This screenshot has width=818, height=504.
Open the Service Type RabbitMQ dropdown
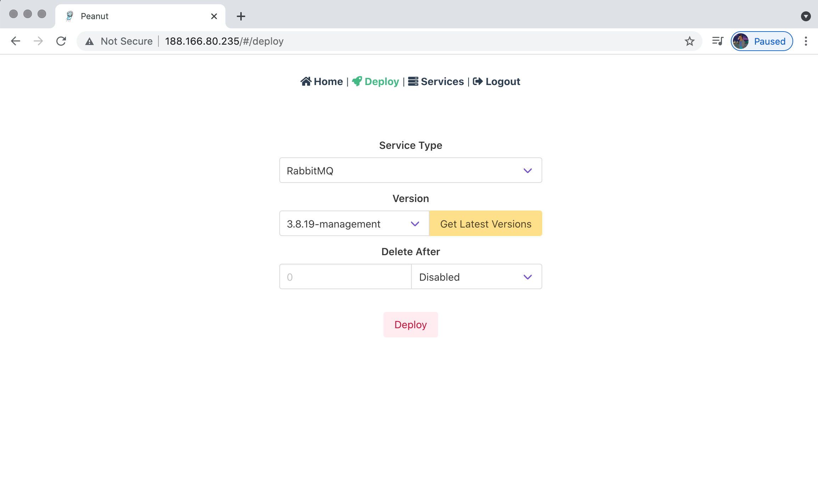point(411,170)
